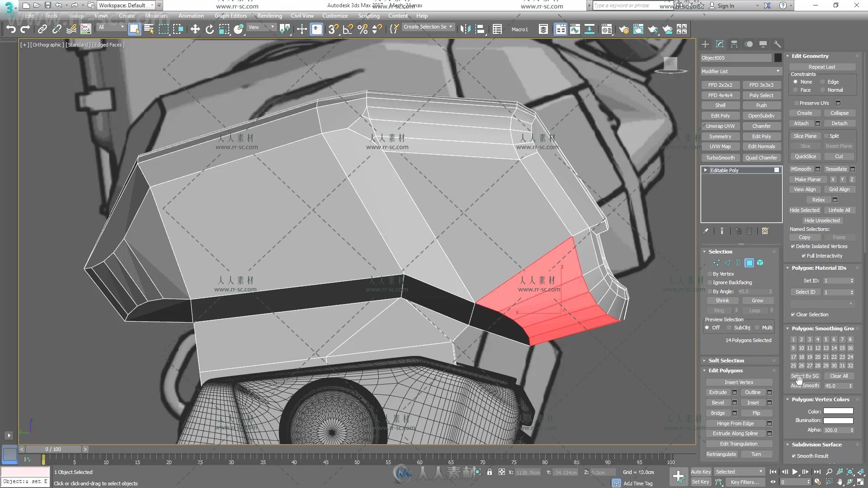The height and width of the screenshot is (488, 868).
Task: Activate Select and Uniform Scale tool
Action: point(224,29)
